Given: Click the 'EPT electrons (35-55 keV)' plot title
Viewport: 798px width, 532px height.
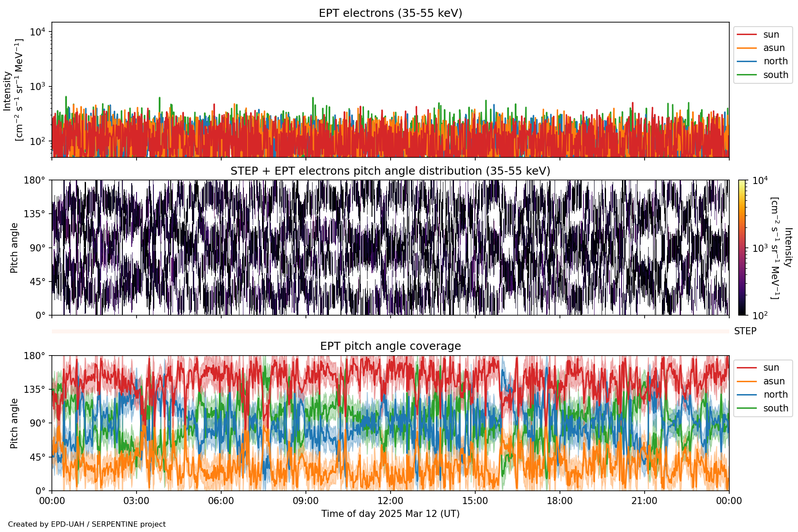Looking at the screenshot, I should click(390, 13).
